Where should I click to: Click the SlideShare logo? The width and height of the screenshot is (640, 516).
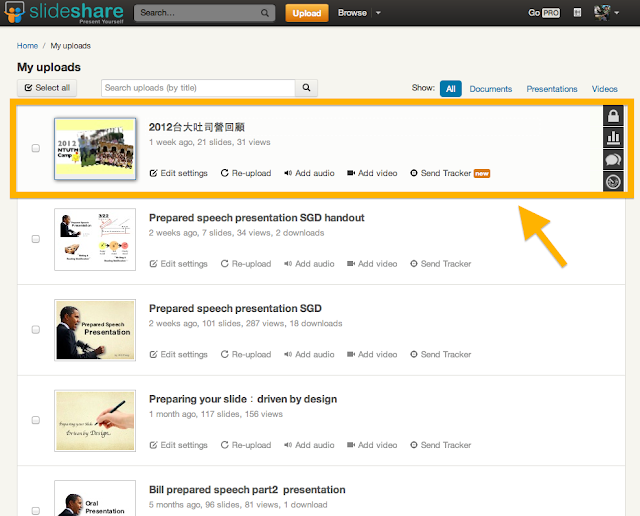[64, 12]
